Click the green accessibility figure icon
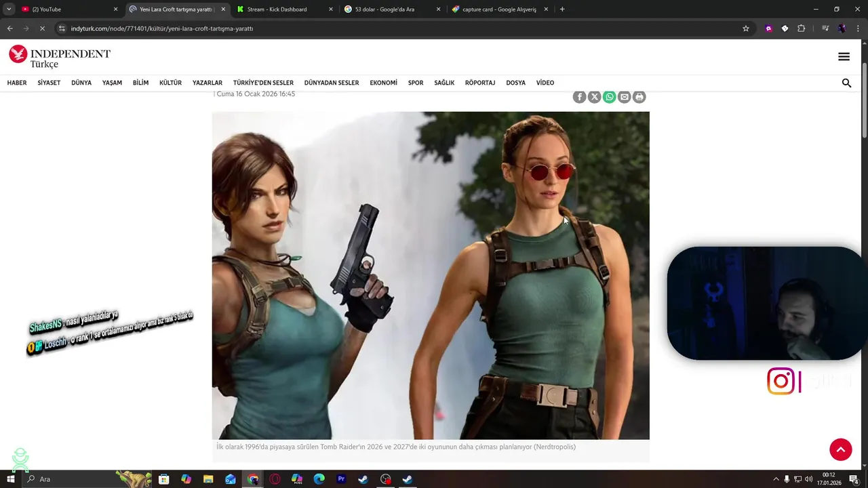The width and height of the screenshot is (868, 488). [20, 460]
